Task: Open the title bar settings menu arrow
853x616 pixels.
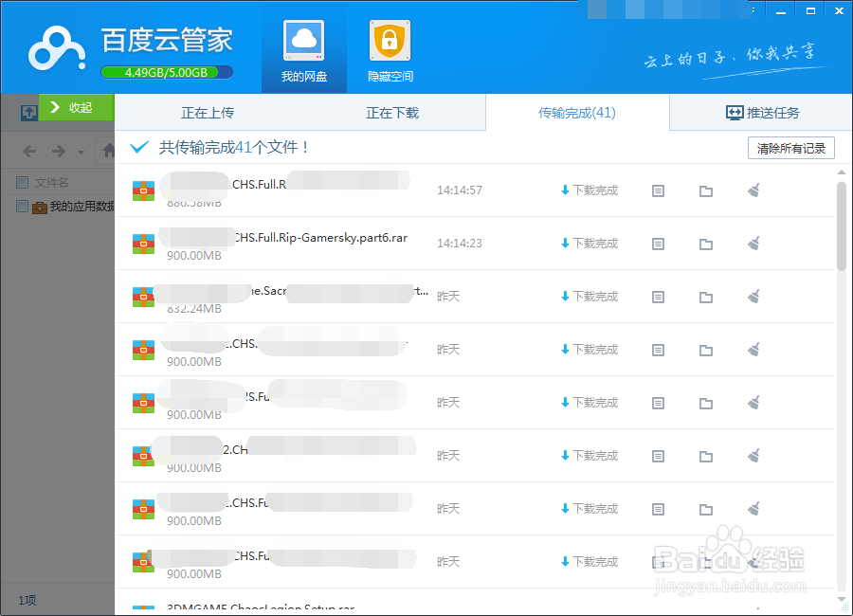Action: 753,9
